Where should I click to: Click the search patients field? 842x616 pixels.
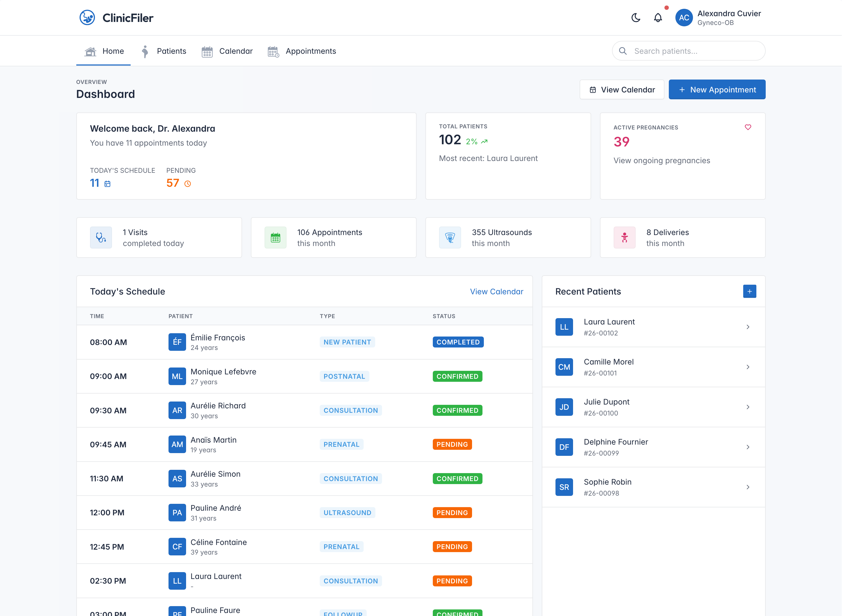click(688, 51)
